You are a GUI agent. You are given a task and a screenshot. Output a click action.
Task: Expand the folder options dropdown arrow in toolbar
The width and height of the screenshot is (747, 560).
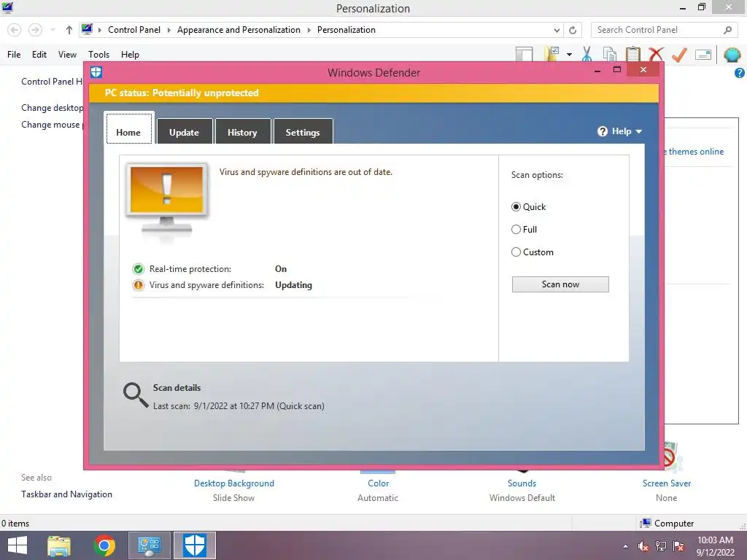569,55
